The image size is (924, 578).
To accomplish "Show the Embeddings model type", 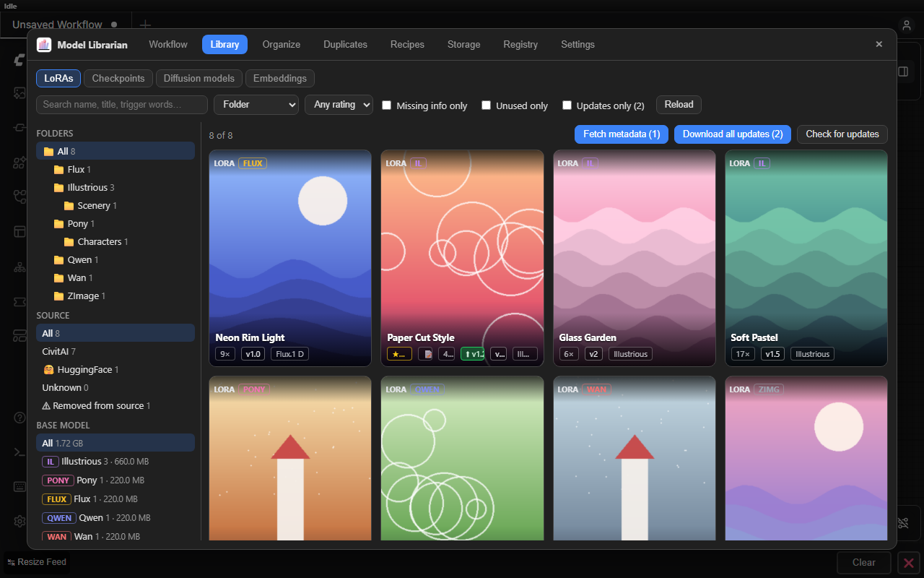I will 280,78.
